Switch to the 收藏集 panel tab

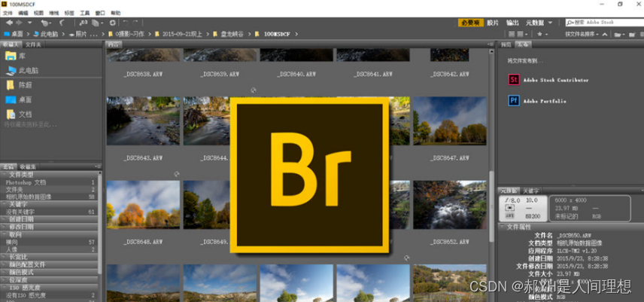click(28, 167)
